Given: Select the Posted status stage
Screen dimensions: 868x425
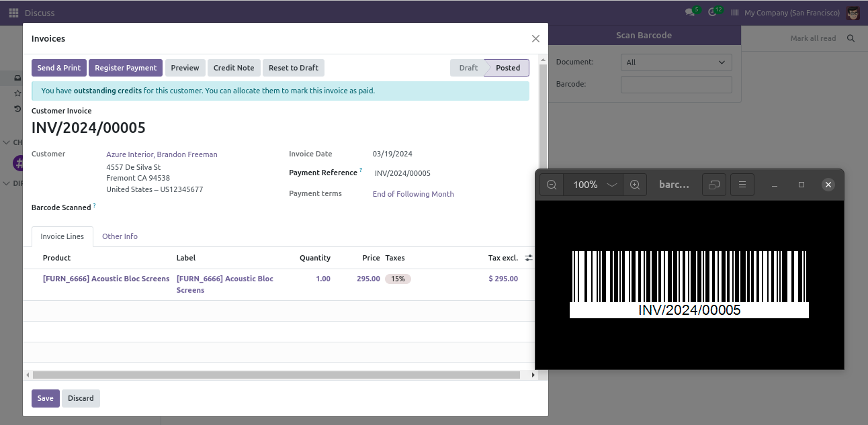Looking at the screenshot, I should coord(508,68).
